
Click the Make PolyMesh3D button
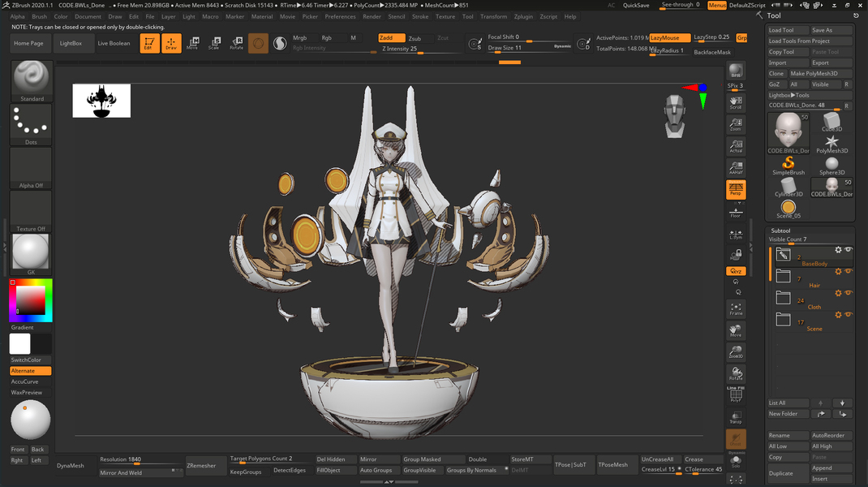point(819,74)
